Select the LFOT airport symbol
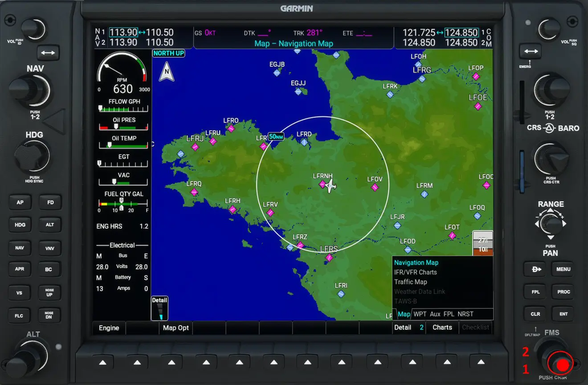This screenshot has height=385, width=588. coord(452,236)
